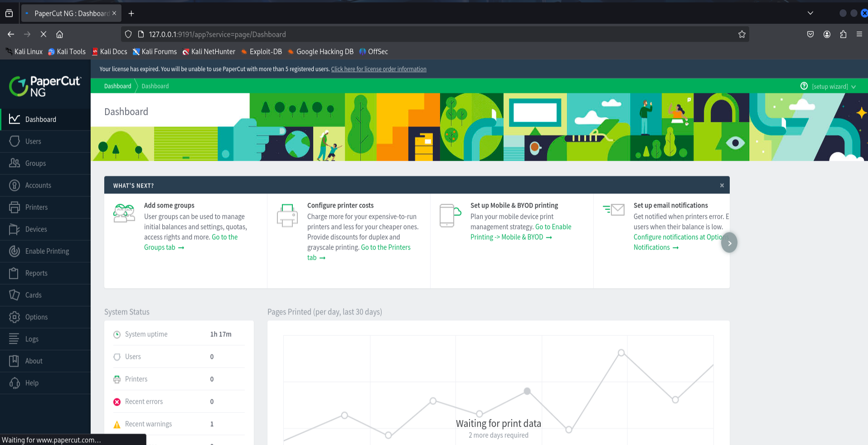Image resolution: width=868 pixels, height=445 pixels.
Task: Open the browser extensions icon
Action: 843,34
